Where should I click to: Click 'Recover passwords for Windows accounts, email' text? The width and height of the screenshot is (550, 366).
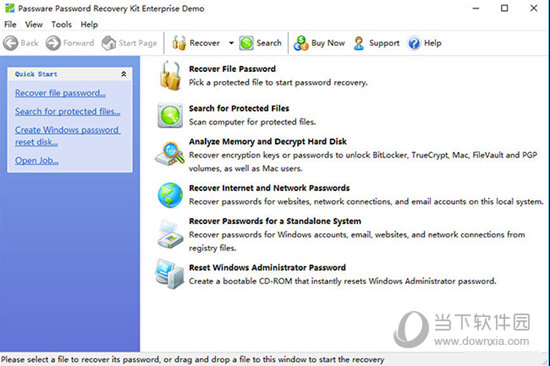[x=357, y=241]
